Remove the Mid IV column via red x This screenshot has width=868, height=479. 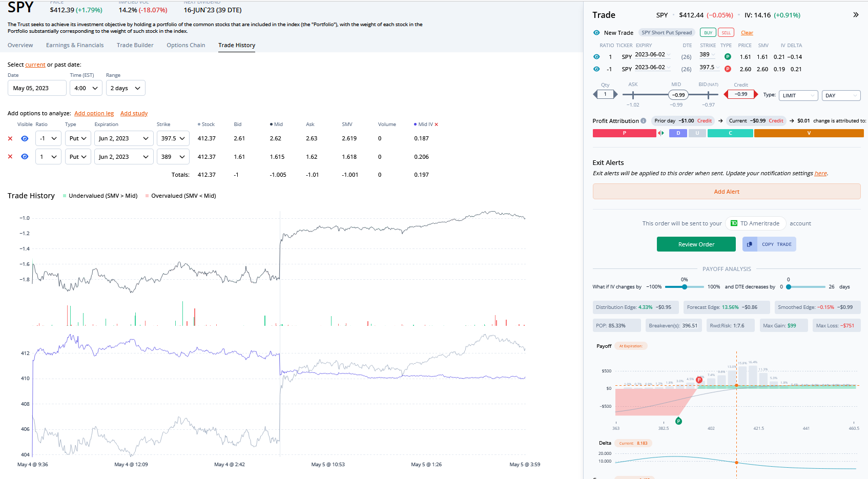point(436,124)
